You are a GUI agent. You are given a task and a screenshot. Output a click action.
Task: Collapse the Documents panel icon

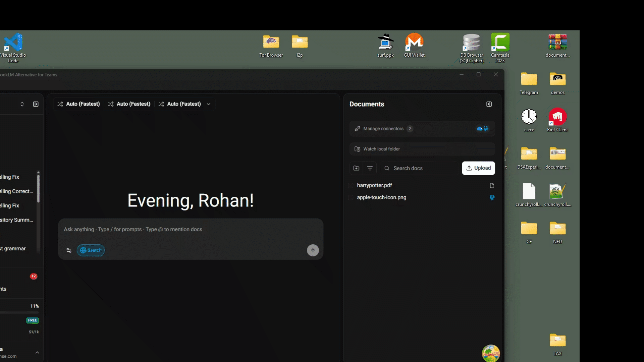(x=489, y=104)
